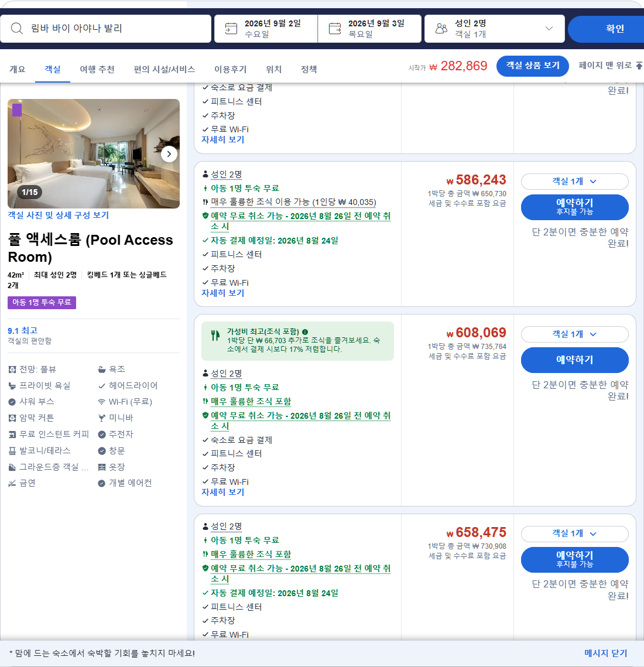The width and height of the screenshot is (644, 667).
Task: Click the 발코니/테라스 amenity icon
Action: tap(12, 451)
